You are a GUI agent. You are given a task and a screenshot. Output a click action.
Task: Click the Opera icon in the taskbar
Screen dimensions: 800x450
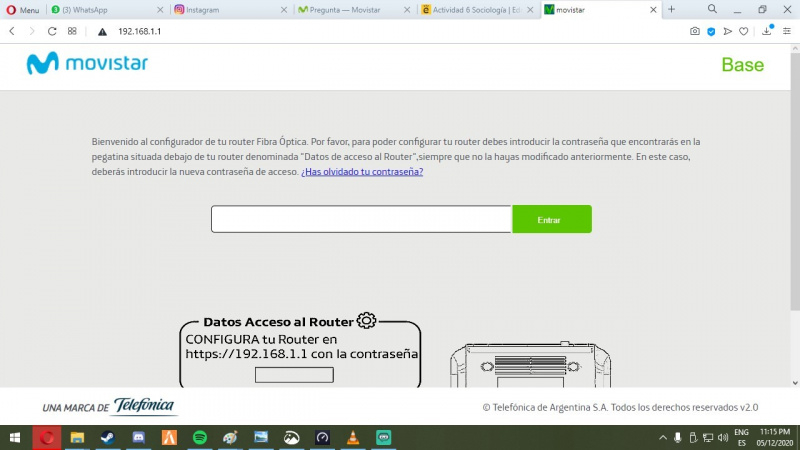47,438
